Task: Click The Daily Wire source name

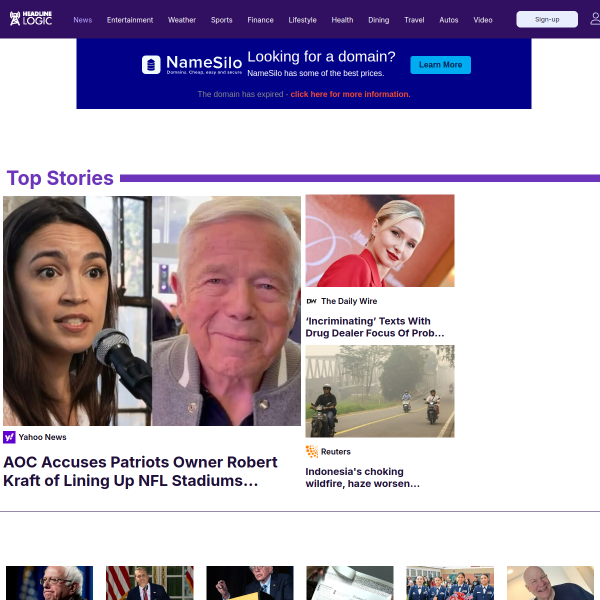Action: coord(349,301)
